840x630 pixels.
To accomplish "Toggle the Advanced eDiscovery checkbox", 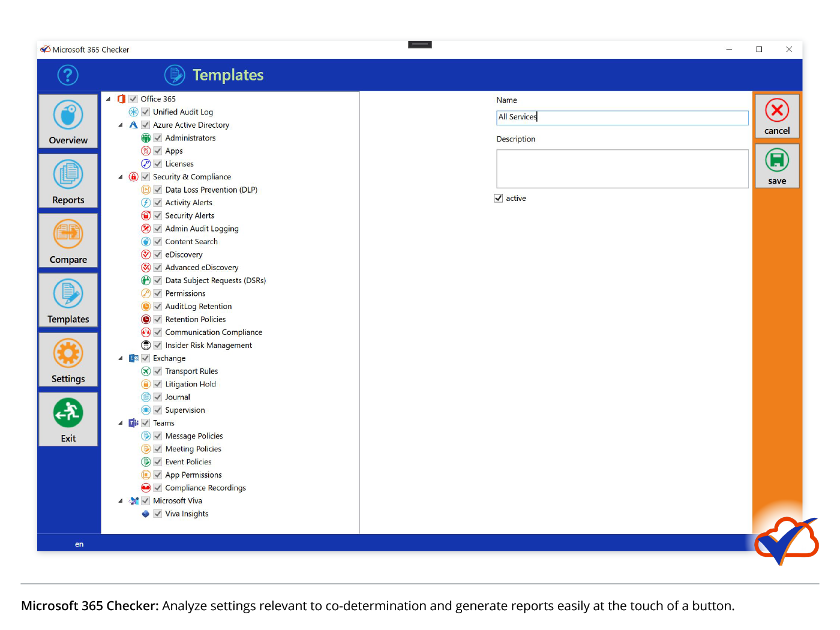I will [x=158, y=268].
